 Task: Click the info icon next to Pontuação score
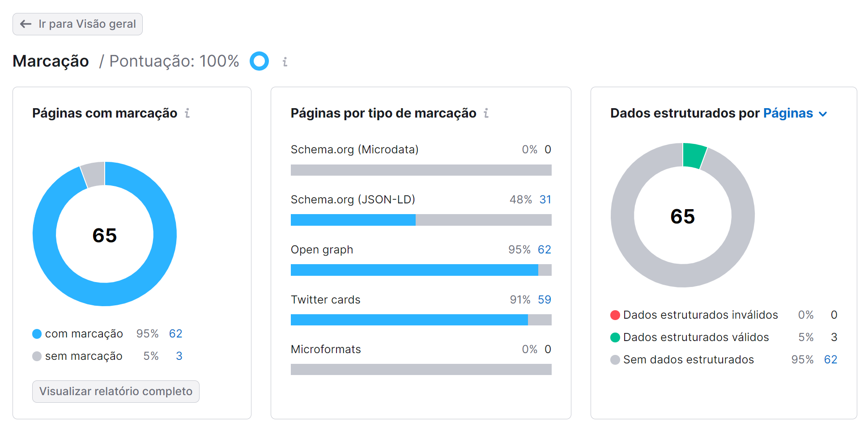coord(285,61)
